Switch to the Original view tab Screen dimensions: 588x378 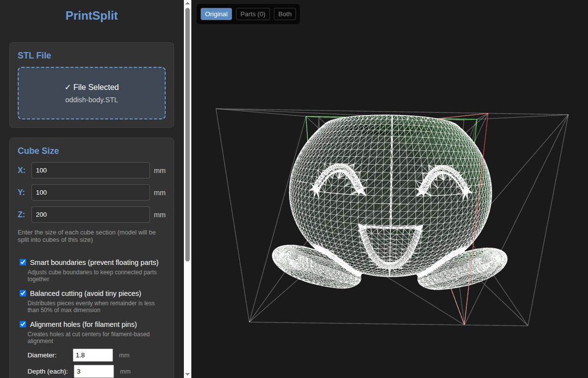216,14
